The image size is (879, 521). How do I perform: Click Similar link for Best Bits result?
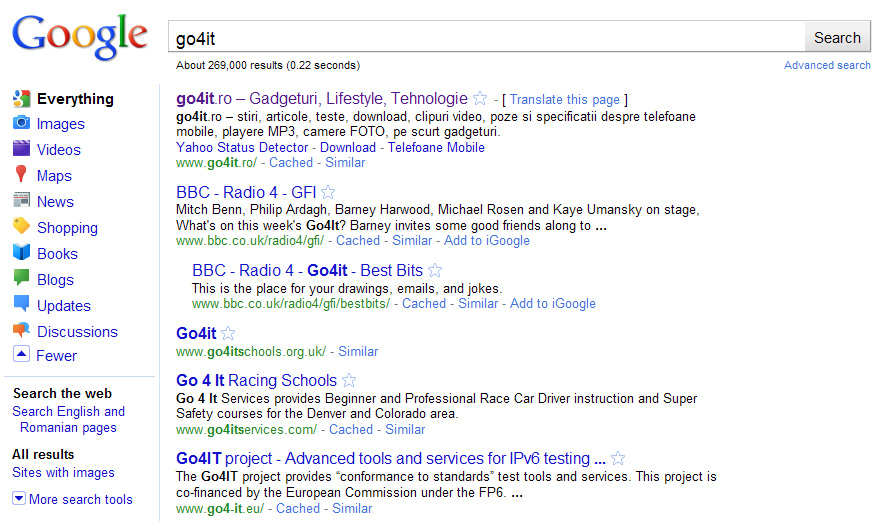coord(478,303)
